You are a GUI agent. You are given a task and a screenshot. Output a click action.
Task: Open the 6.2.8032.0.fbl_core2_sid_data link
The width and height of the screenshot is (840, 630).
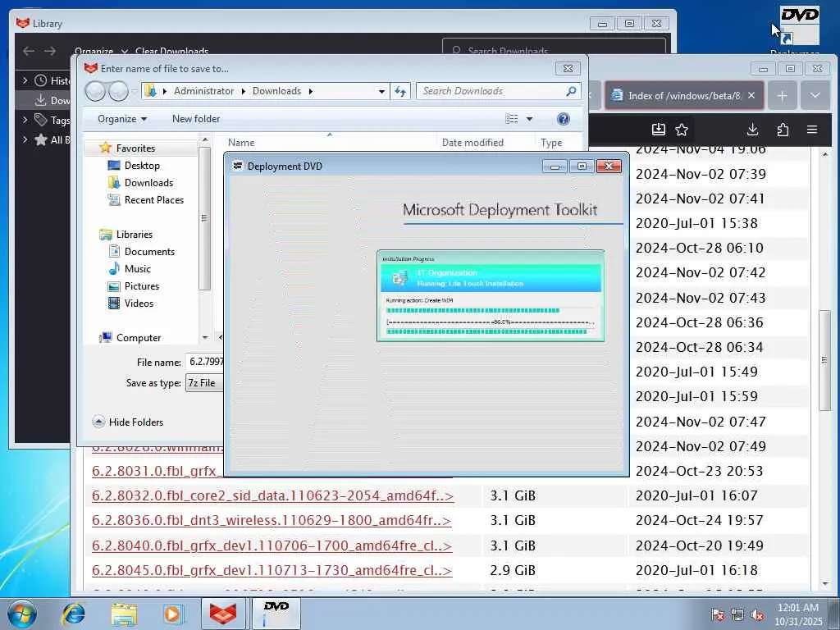pyautogui.click(x=272, y=495)
